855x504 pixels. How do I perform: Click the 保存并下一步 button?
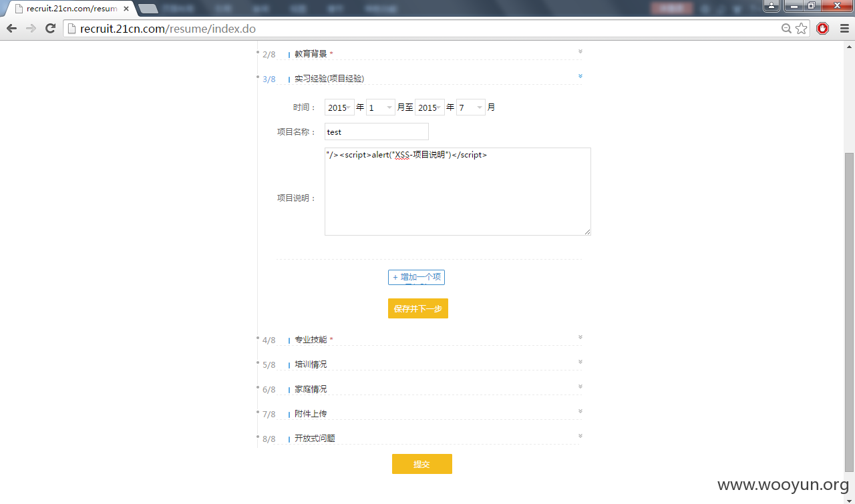click(418, 308)
